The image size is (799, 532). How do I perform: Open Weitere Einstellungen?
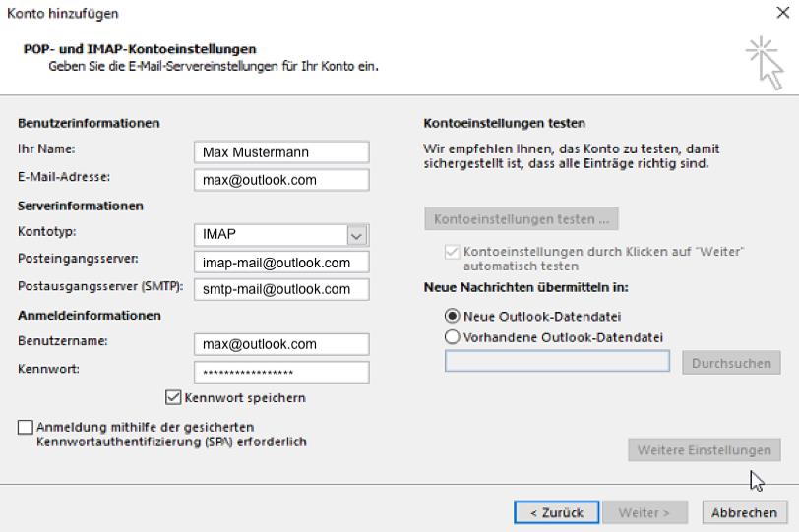704,450
